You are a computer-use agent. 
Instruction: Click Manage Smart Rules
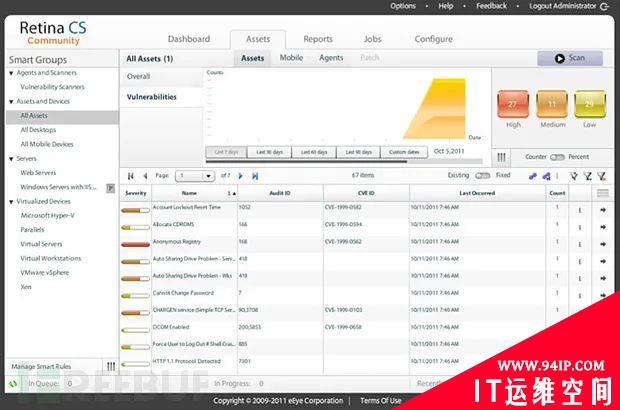[x=41, y=367]
